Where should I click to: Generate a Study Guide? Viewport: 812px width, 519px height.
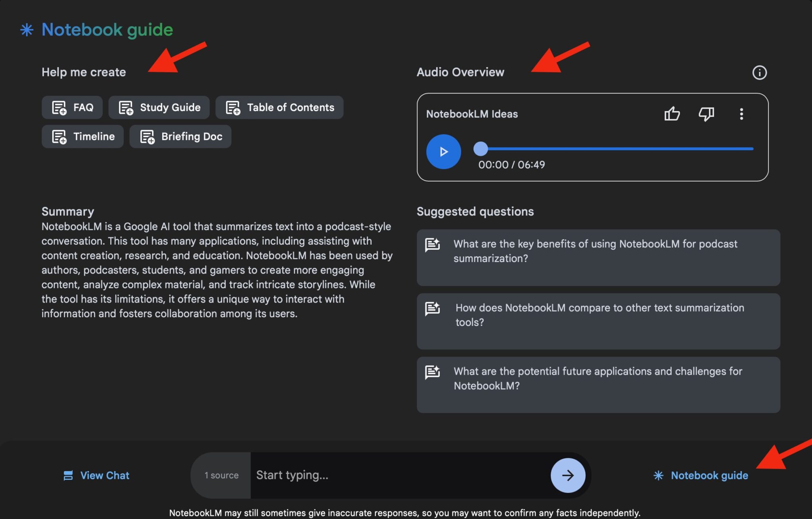[x=159, y=107]
